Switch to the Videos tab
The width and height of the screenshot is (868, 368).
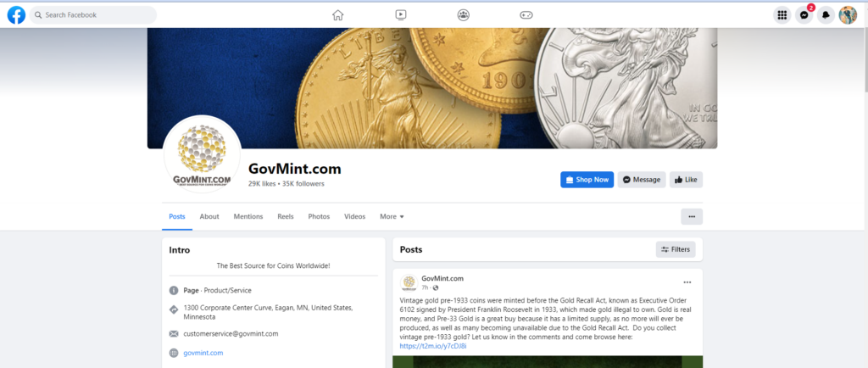click(x=355, y=216)
